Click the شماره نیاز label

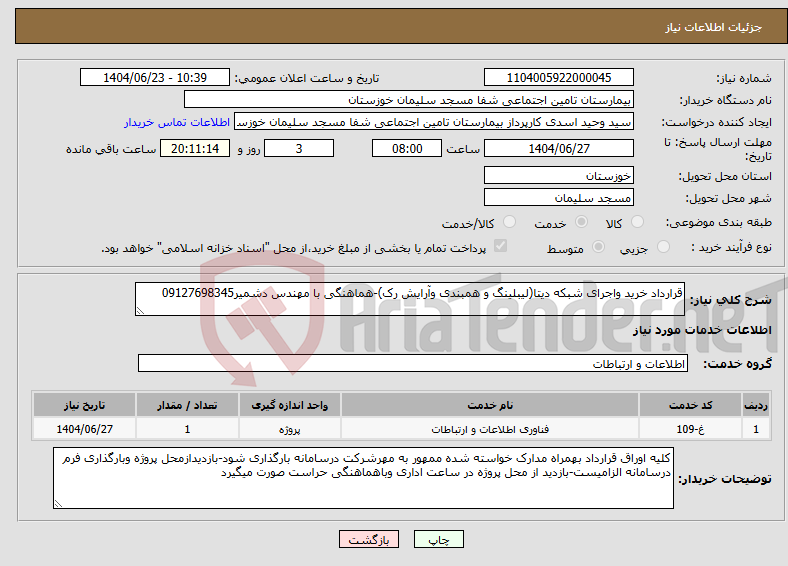(744, 78)
